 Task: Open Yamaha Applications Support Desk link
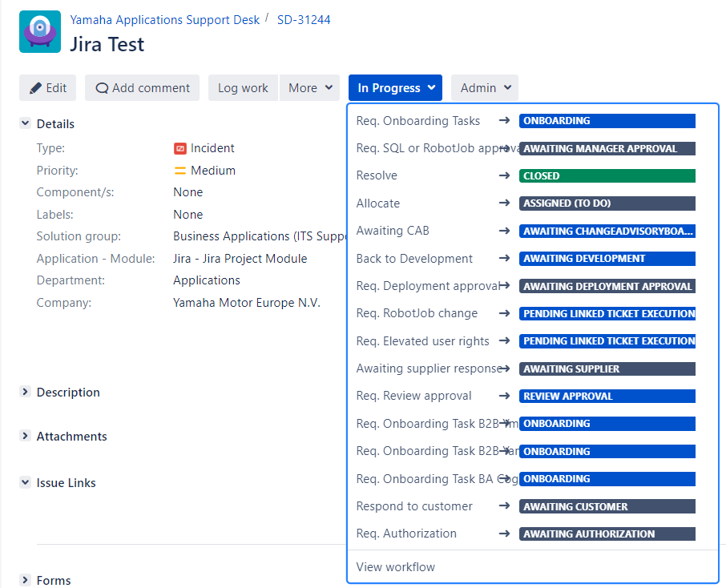click(165, 20)
